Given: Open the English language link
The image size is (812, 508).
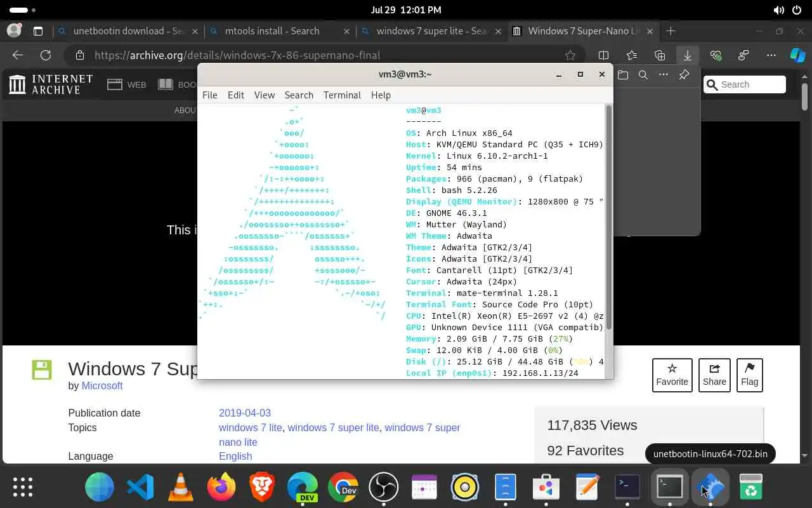Looking at the screenshot, I should (235, 456).
